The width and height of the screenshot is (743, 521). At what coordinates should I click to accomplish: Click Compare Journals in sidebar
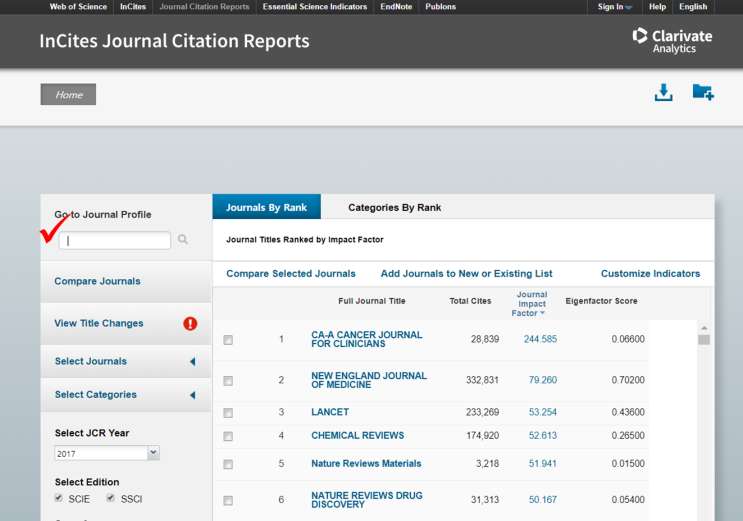(98, 281)
